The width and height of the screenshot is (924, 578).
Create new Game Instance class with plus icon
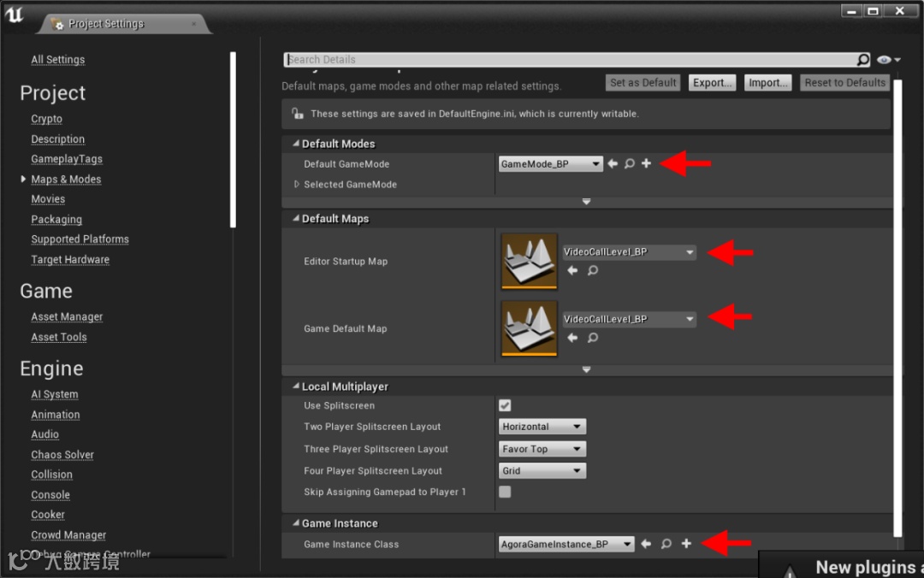686,543
